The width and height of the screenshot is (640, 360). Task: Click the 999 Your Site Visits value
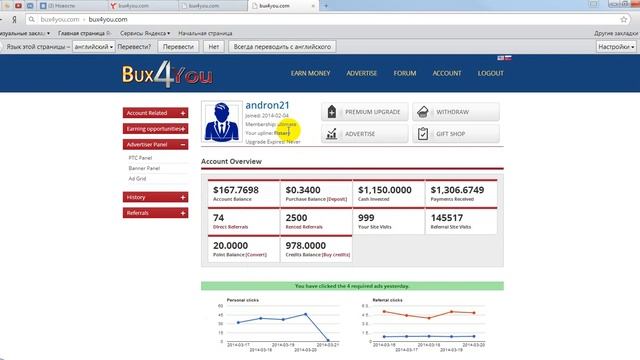[366, 218]
